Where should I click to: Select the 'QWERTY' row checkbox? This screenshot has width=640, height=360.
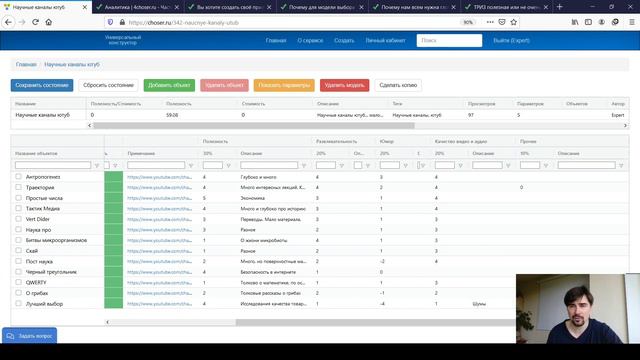click(x=18, y=282)
